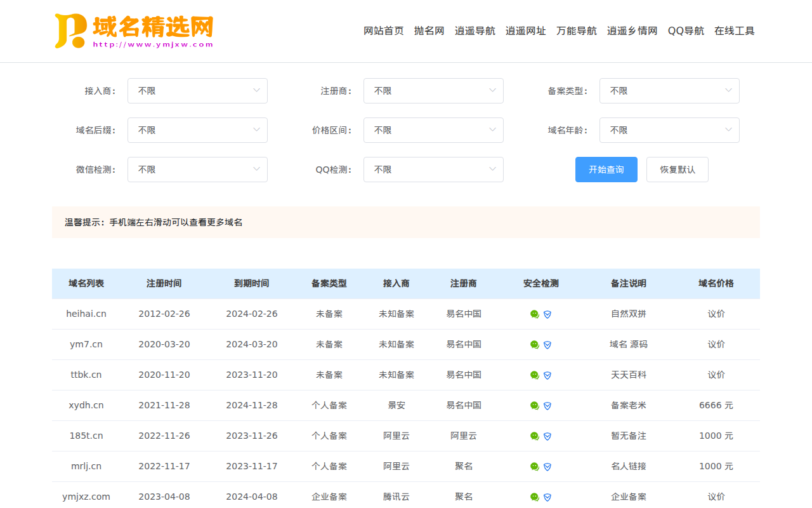The width and height of the screenshot is (812, 508).
Task: Expand the 微信检测 dropdown
Action: coord(197,170)
